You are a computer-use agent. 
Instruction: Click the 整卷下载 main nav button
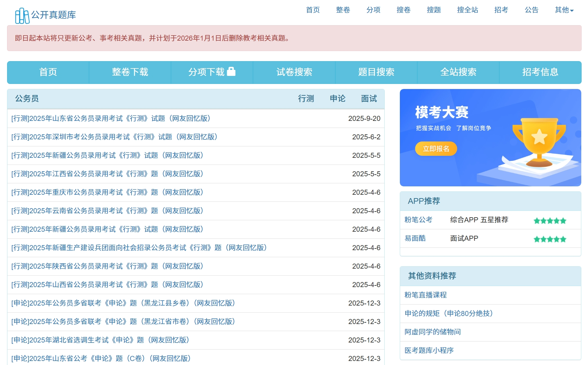tap(130, 72)
